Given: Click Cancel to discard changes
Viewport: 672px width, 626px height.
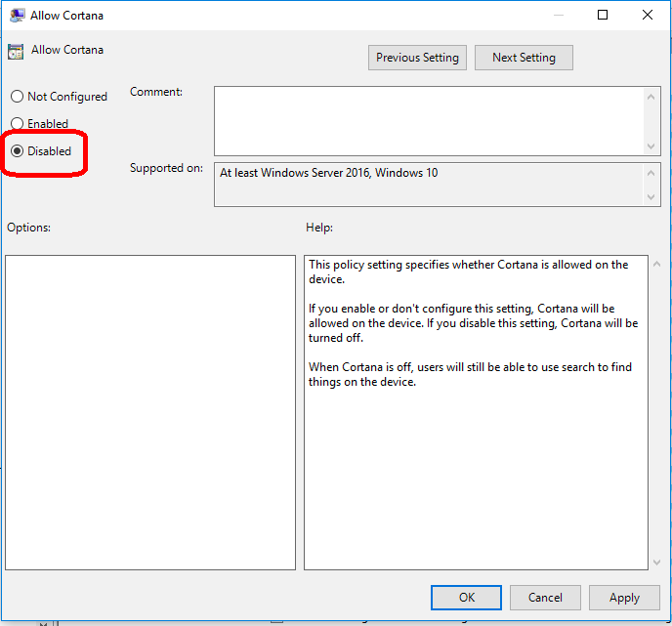Looking at the screenshot, I should [545, 598].
